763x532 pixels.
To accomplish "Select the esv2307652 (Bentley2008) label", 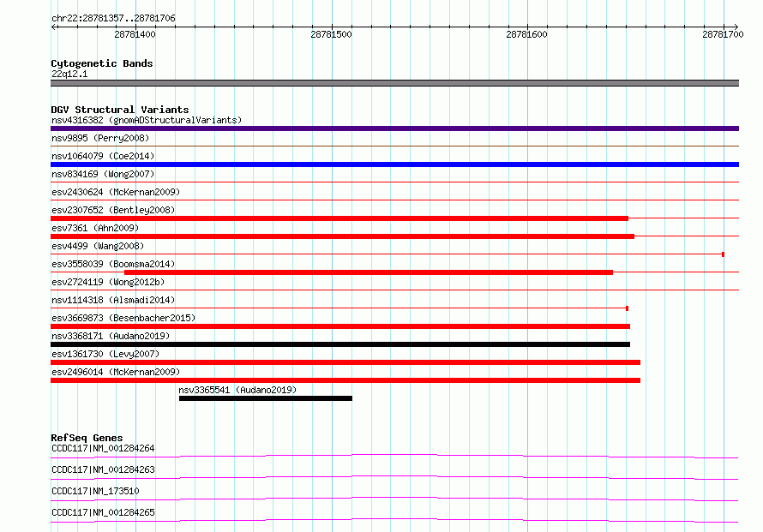I will pos(113,210).
